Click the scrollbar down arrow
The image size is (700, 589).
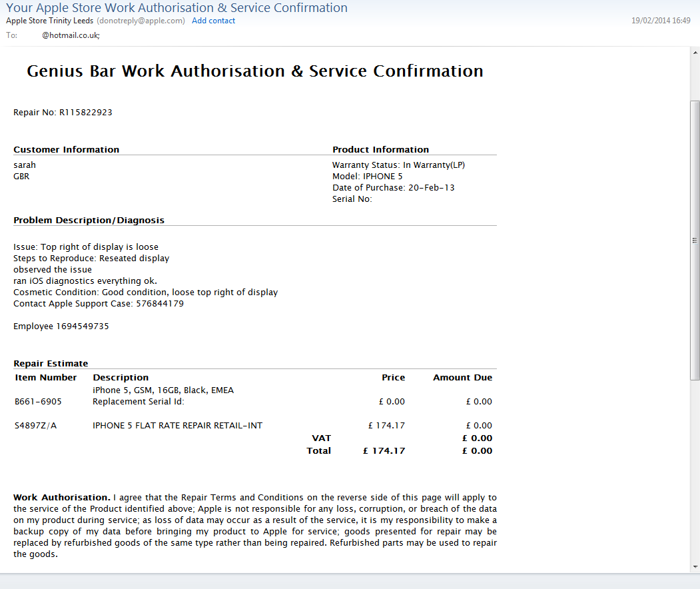(695, 566)
